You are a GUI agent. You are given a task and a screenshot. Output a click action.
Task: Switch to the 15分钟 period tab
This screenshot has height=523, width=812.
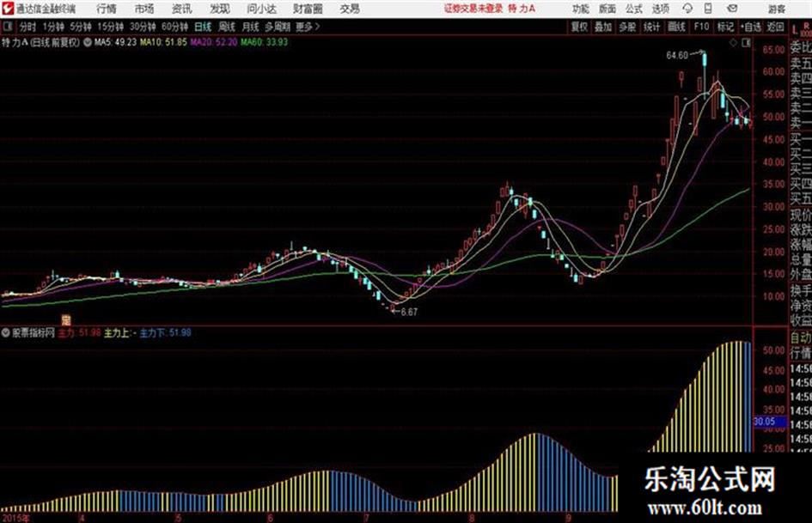[110, 27]
